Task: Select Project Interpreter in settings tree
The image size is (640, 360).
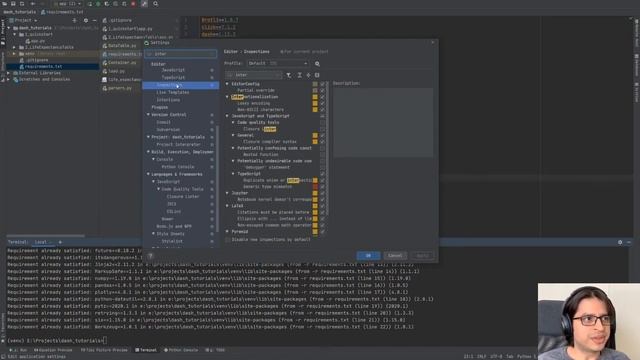Action: click(x=178, y=144)
